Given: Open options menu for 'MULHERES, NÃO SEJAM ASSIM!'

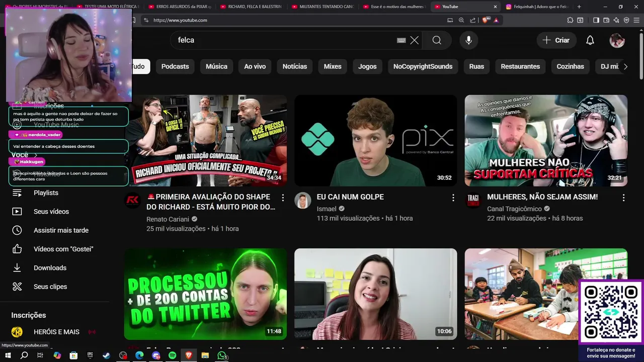Looking at the screenshot, I should click(x=623, y=198).
